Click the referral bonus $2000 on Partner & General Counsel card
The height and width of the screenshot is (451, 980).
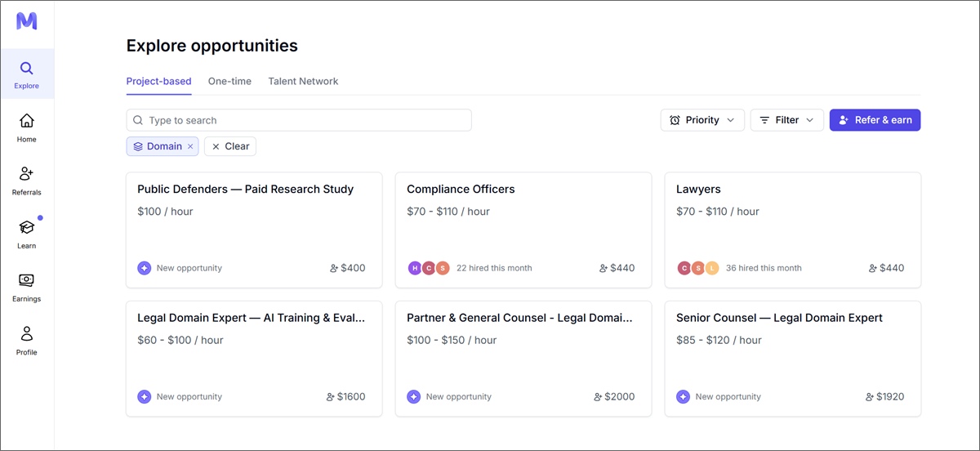point(614,397)
